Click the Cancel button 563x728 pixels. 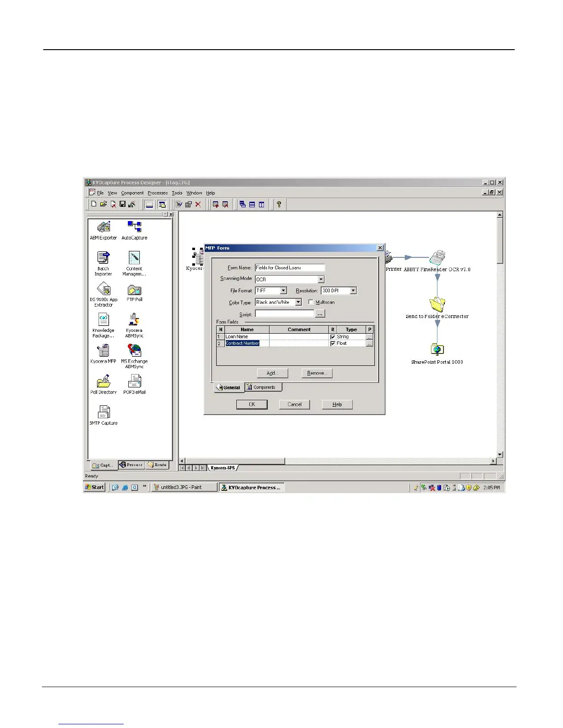click(x=294, y=404)
